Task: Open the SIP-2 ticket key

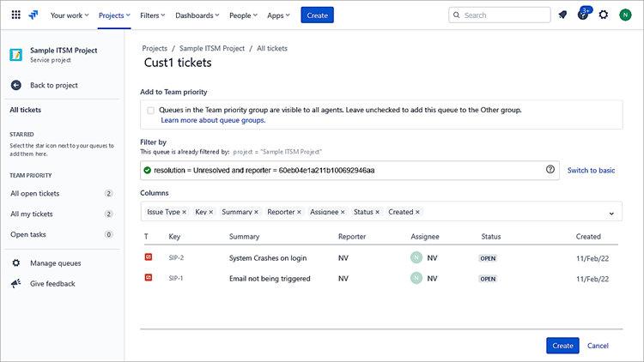Action: tap(176, 257)
